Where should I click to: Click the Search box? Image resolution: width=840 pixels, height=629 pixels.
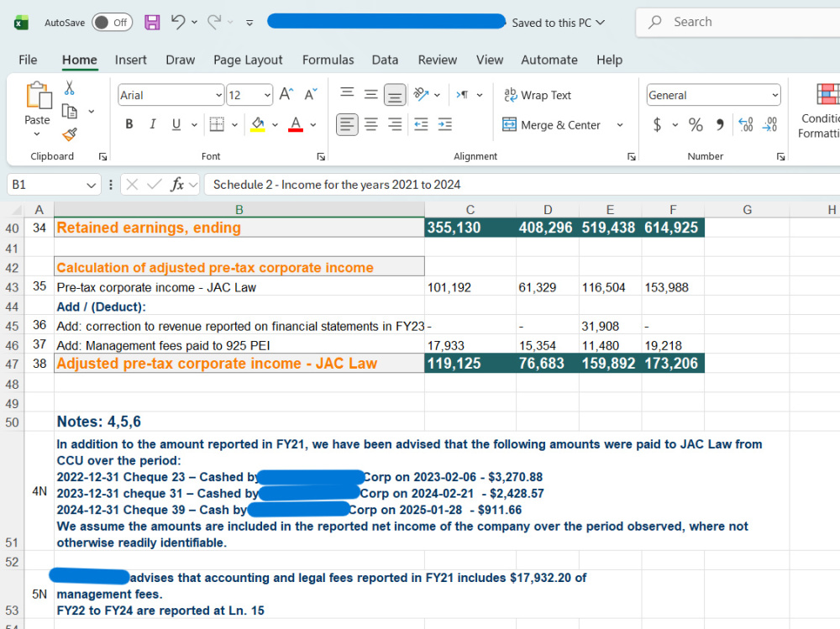pos(738,22)
